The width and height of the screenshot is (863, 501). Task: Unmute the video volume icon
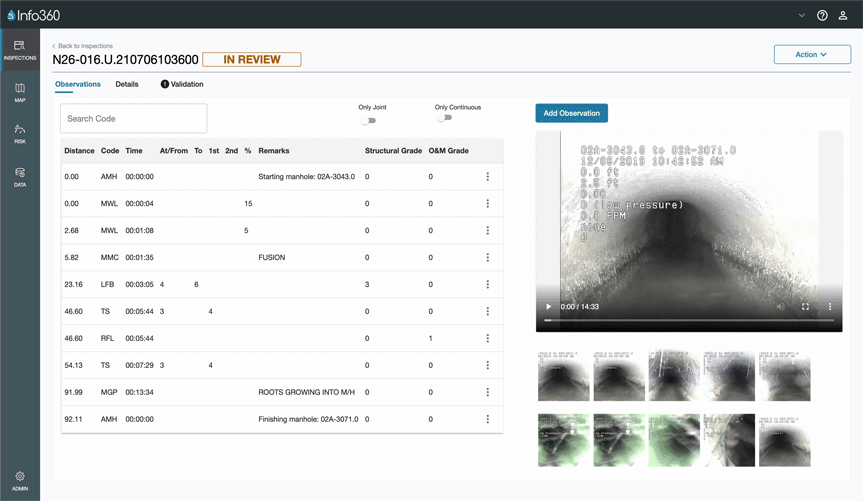(781, 307)
